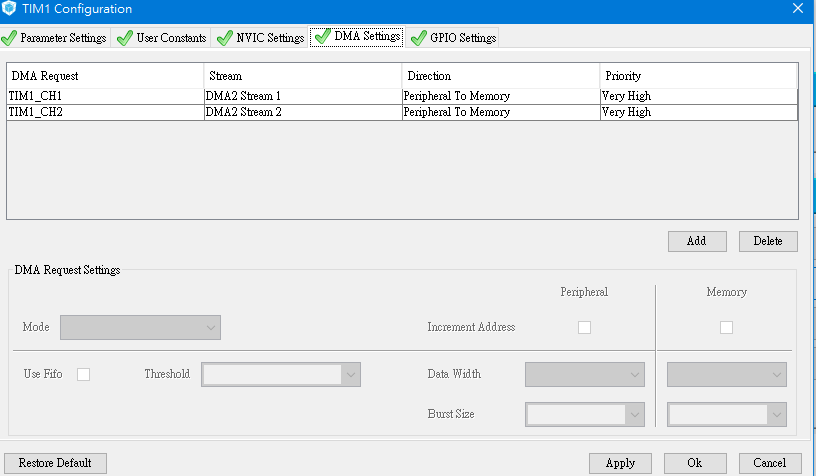Click Very High priority for TIM1_CH2
Screen dimensions: 816x476
[698, 112]
